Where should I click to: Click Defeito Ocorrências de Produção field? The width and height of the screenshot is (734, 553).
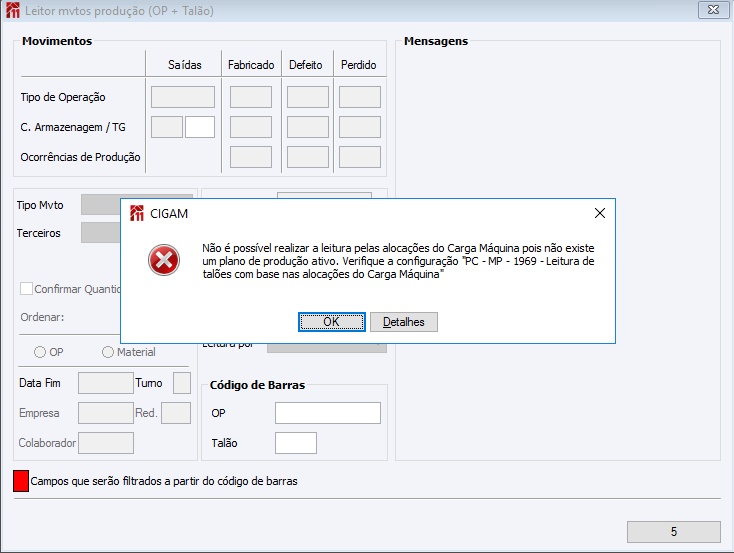[x=308, y=157]
